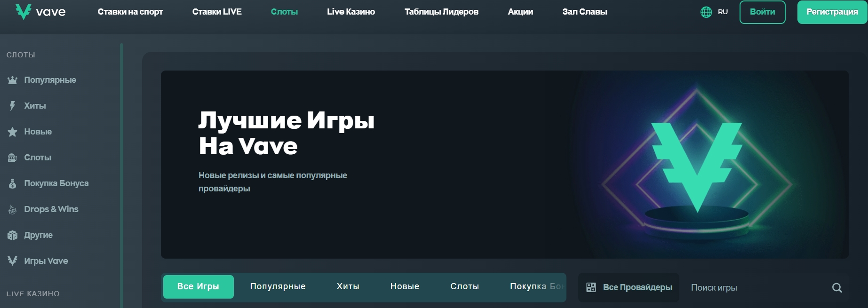The image size is (868, 308).
Task: Click the Войти login button
Action: [763, 12]
